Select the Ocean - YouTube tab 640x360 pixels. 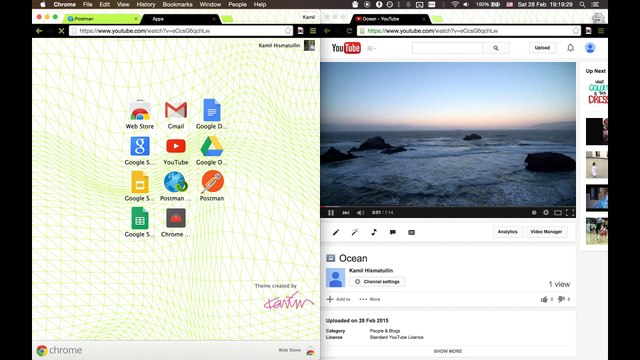(390, 19)
